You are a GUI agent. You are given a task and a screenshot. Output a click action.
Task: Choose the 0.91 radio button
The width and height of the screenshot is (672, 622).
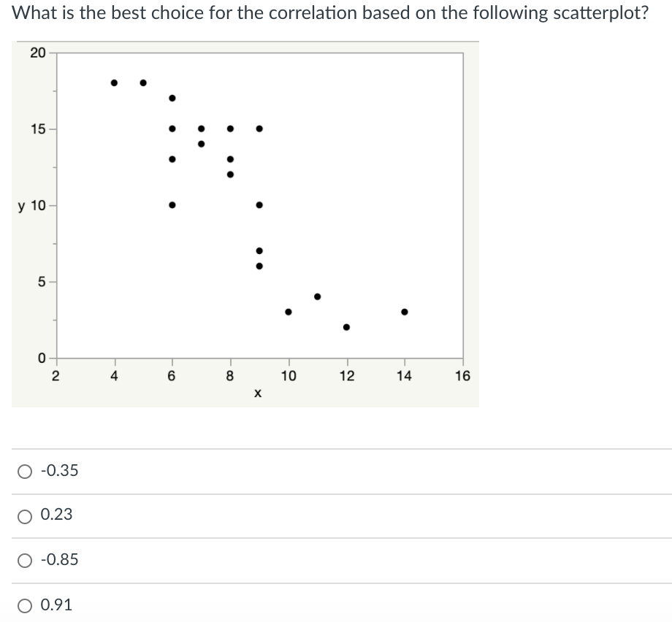(26, 605)
